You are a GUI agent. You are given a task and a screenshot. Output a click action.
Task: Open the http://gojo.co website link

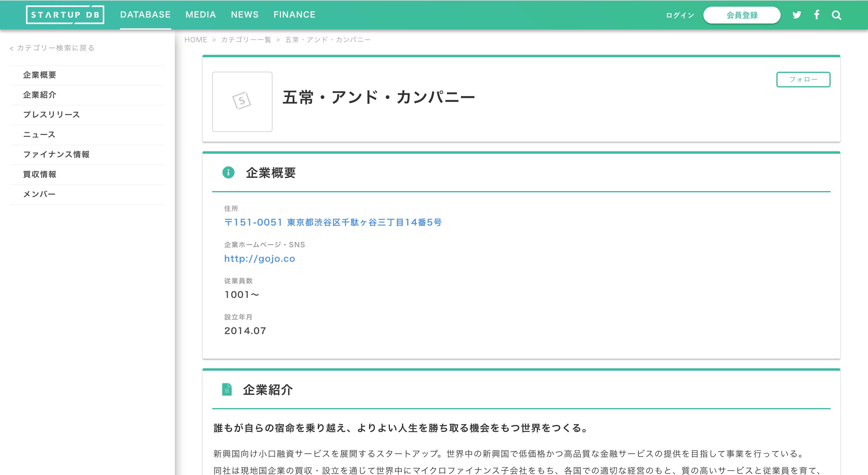(259, 258)
